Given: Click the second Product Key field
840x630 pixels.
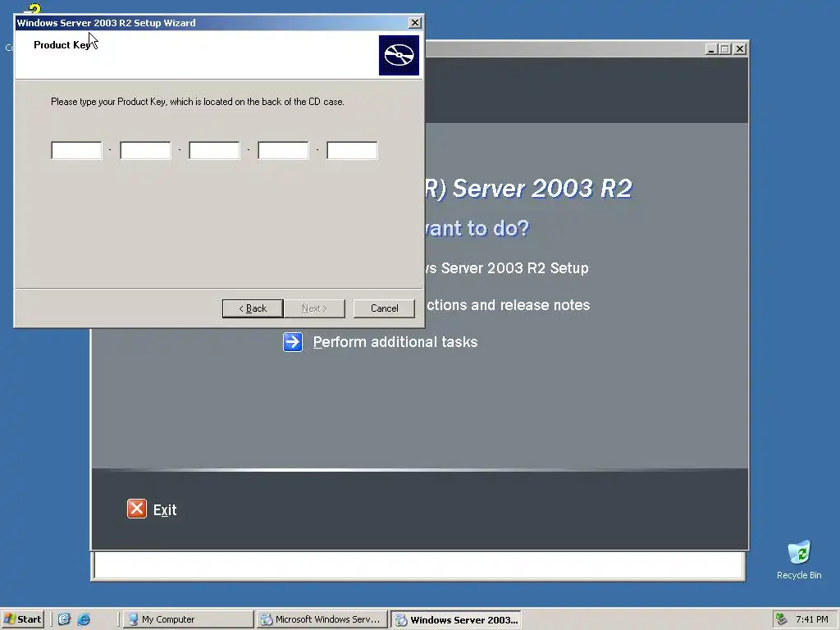Looking at the screenshot, I should click(145, 151).
